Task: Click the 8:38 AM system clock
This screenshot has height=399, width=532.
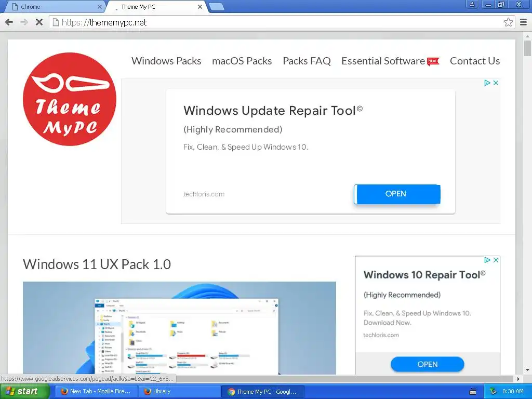Action: click(513, 392)
